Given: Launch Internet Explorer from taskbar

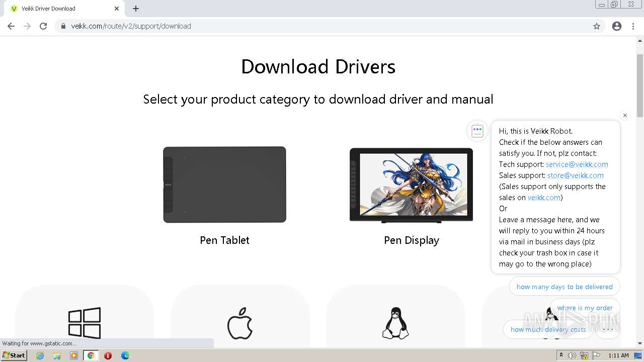Looking at the screenshot, I should [x=40, y=355].
